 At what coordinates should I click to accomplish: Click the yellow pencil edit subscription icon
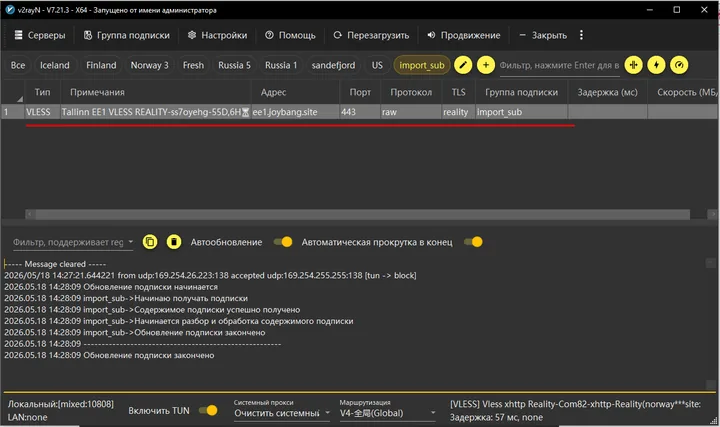(x=463, y=65)
